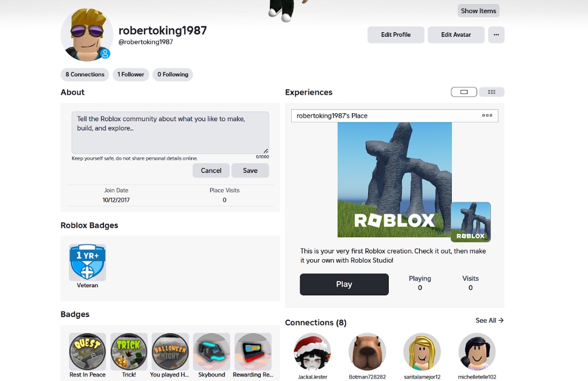Open the three-dots menu for robertoking1987's Place
Viewport: 588px width, 381px height.
coord(487,116)
